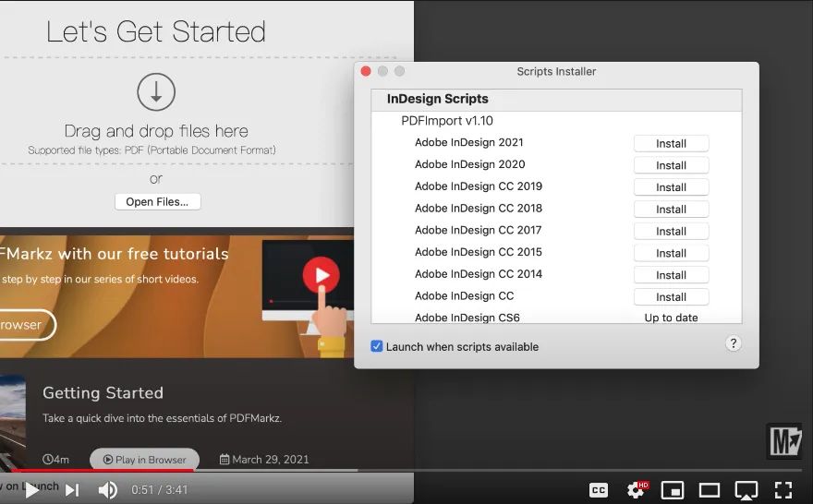The image size is (813, 504).
Task: Click the 4m duration label
Action: pos(55,460)
